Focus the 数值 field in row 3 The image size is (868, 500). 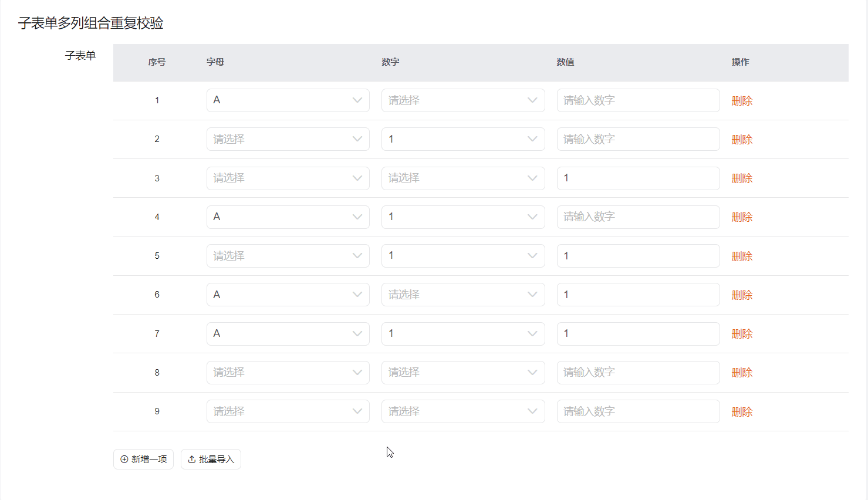638,178
